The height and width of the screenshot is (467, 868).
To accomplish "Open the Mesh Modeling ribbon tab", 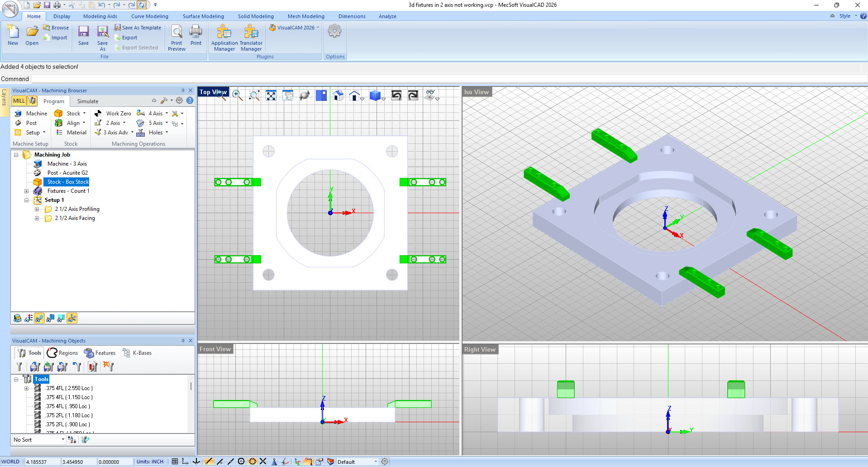I will [x=306, y=16].
